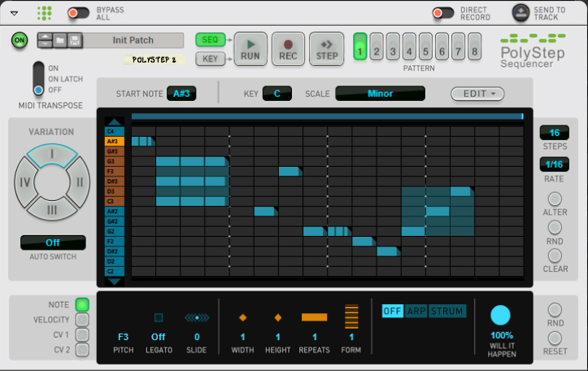Viewport: 588px width, 371px height.
Task: Save patch using floppy disk icon
Action: [73, 41]
